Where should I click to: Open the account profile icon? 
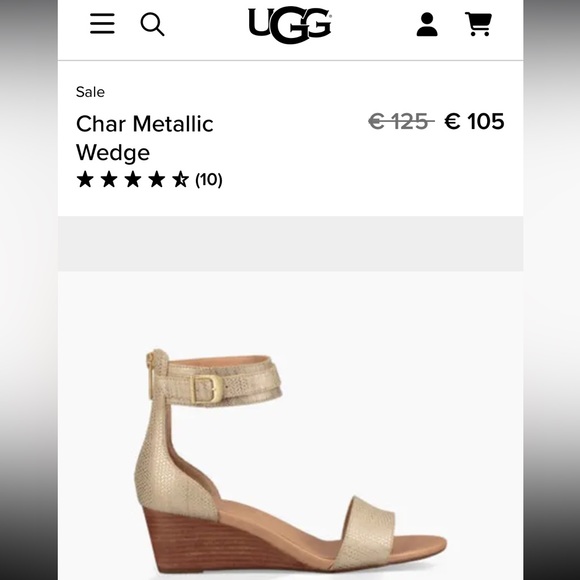point(427,24)
